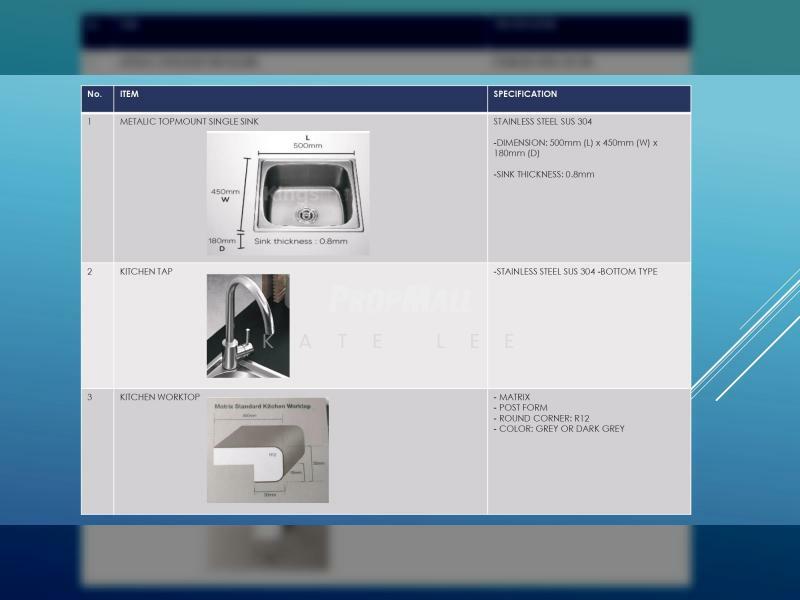
Task: Click the "METALIC TOPMOUNT SINGLE SINK" label
Action: click(x=189, y=122)
